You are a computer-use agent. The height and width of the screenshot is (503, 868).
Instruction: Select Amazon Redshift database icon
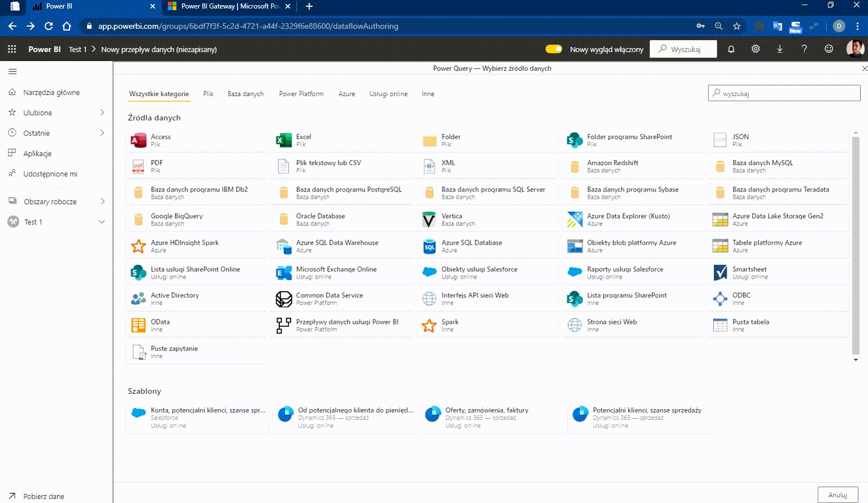point(575,166)
